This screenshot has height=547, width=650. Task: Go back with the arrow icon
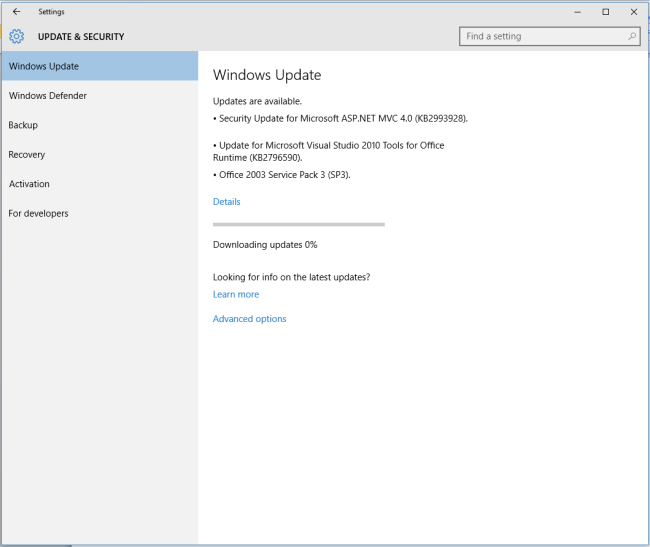coord(17,12)
